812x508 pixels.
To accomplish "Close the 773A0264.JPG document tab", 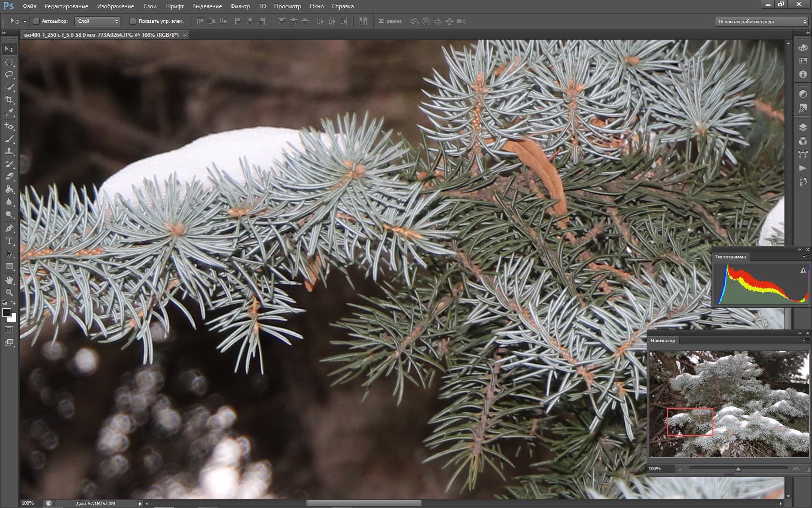I will (x=185, y=35).
